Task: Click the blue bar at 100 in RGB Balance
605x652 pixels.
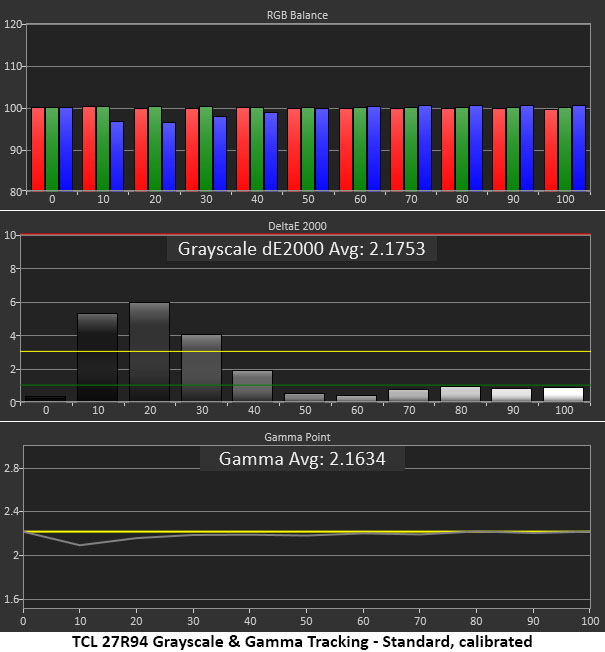Action: (579, 148)
